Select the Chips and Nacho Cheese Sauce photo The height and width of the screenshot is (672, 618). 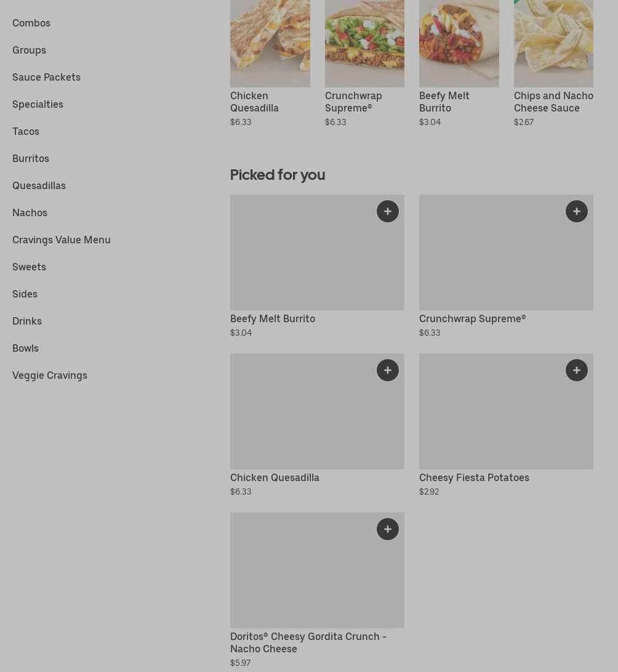click(553, 43)
